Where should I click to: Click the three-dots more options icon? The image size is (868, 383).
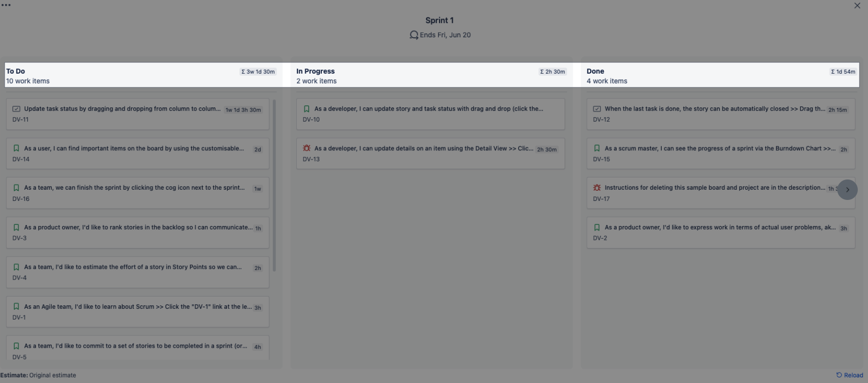(x=6, y=5)
